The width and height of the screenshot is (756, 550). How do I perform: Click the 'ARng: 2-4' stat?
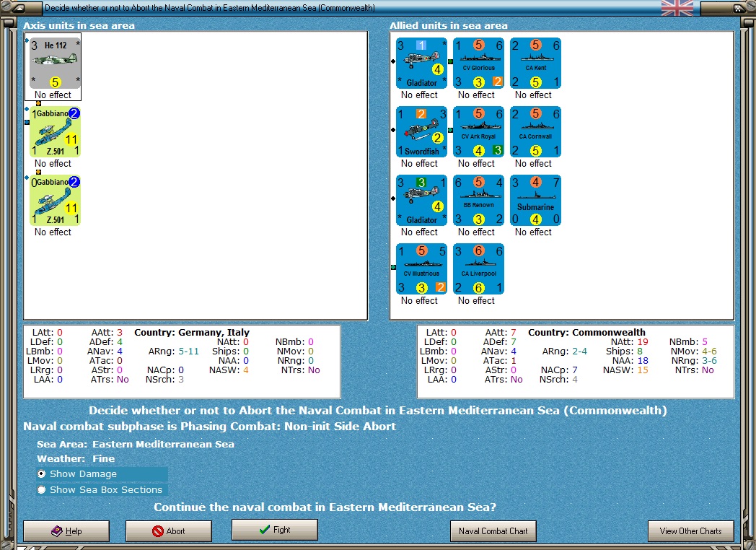coord(565,352)
